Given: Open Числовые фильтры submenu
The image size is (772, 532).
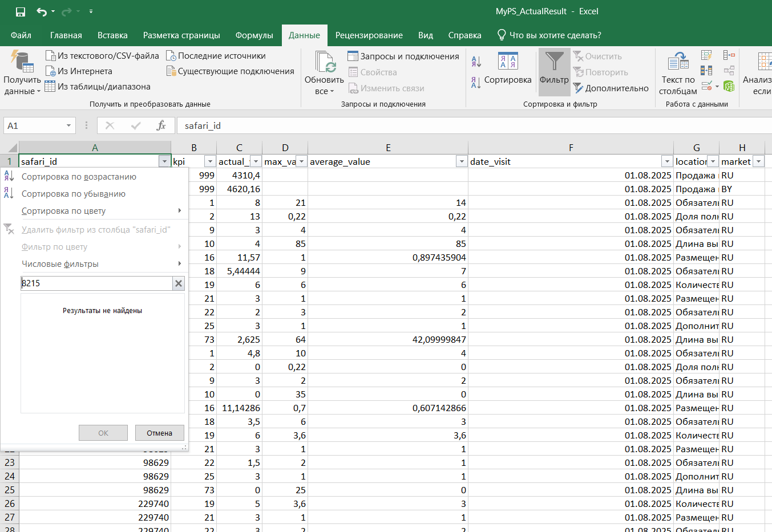Looking at the screenshot, I should [94, 264].
